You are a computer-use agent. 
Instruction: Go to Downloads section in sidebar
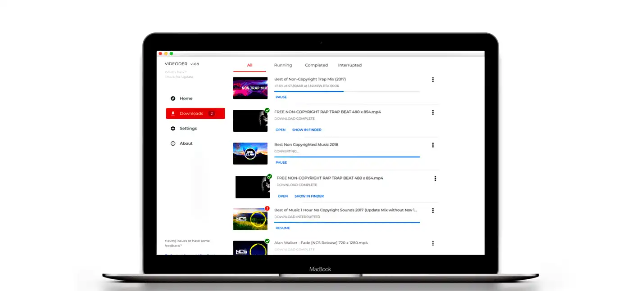click(x=195, y=113)
